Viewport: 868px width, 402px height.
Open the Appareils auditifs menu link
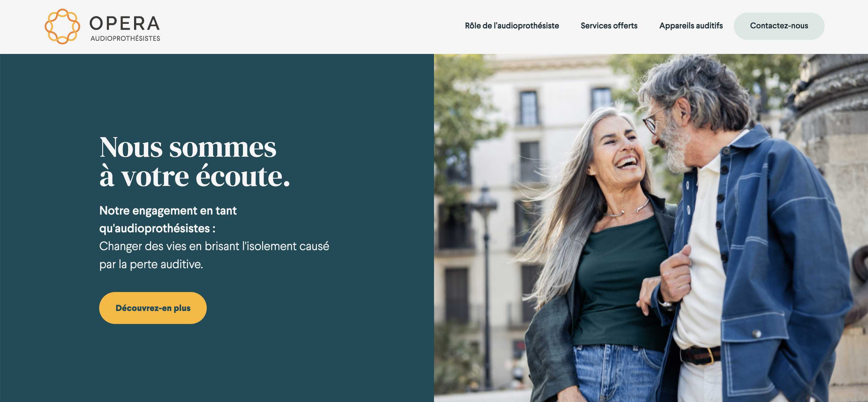(691, 26)
